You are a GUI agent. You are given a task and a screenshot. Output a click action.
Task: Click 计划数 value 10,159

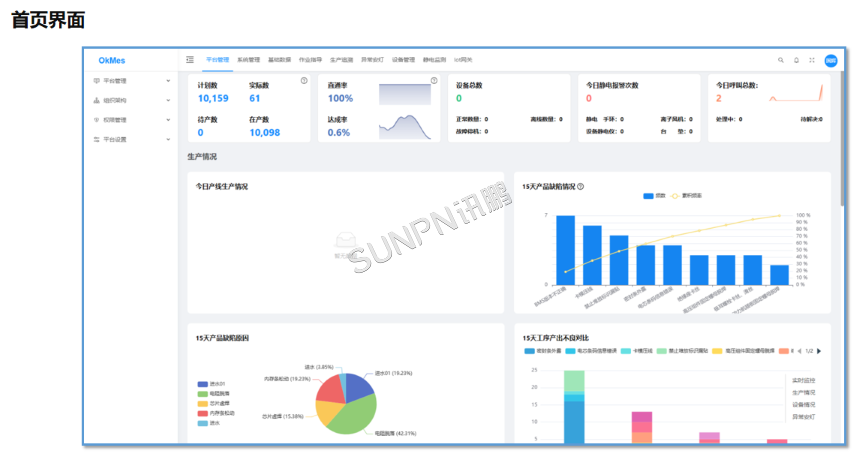pyautogui.click(x=213, y=99)
